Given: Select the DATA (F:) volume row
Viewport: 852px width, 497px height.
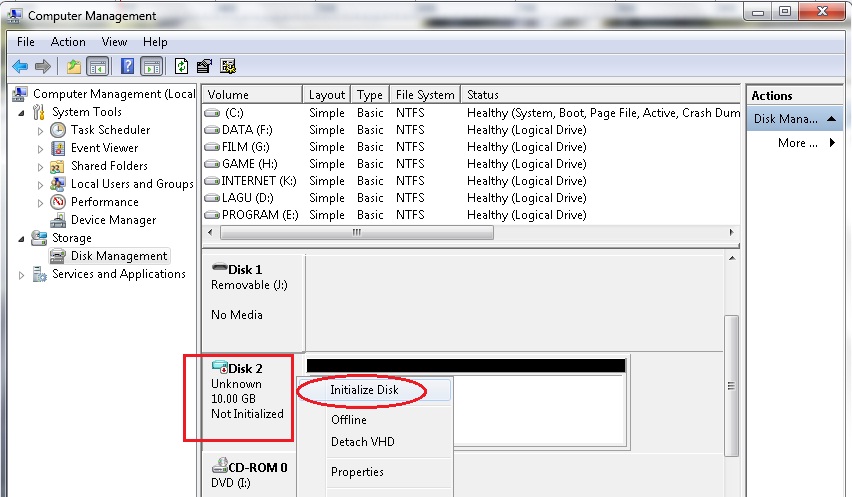Looking at the screenshot, I should click(x=471, y=130).
